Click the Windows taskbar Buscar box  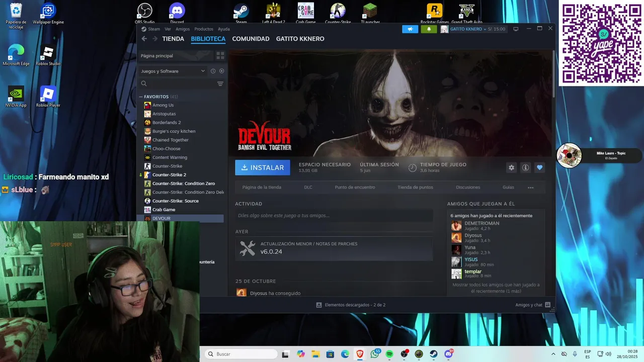(x=240, y=354)
